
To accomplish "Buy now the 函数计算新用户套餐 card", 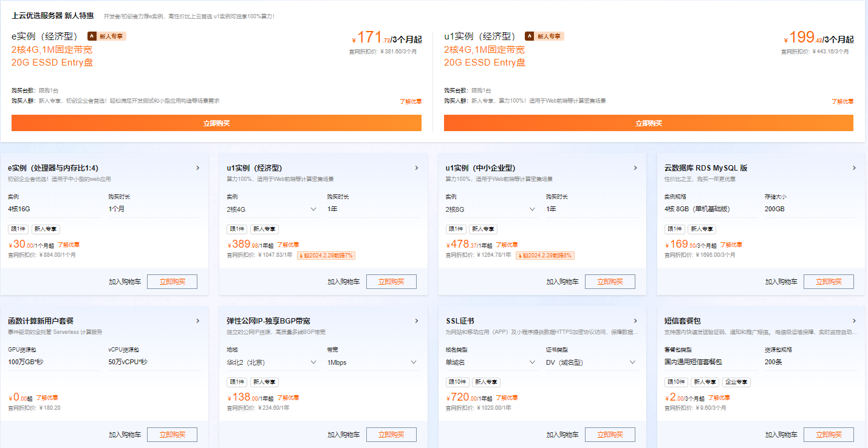I will point(173,435).
